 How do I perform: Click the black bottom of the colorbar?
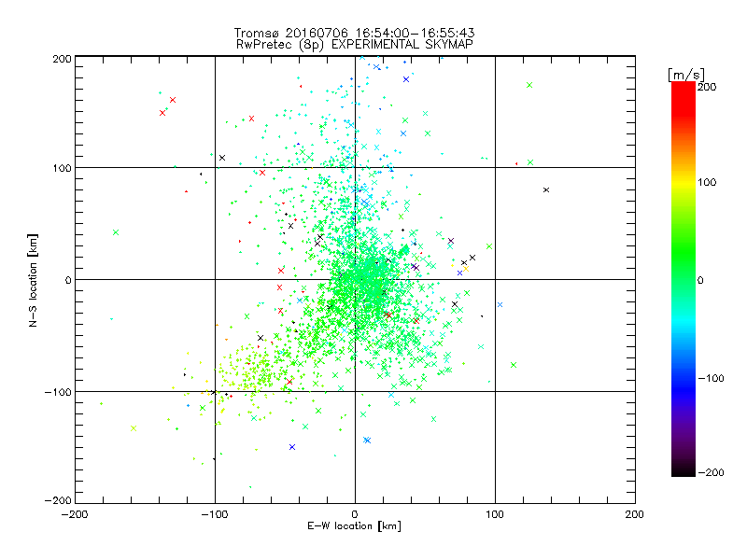point(684,469)
